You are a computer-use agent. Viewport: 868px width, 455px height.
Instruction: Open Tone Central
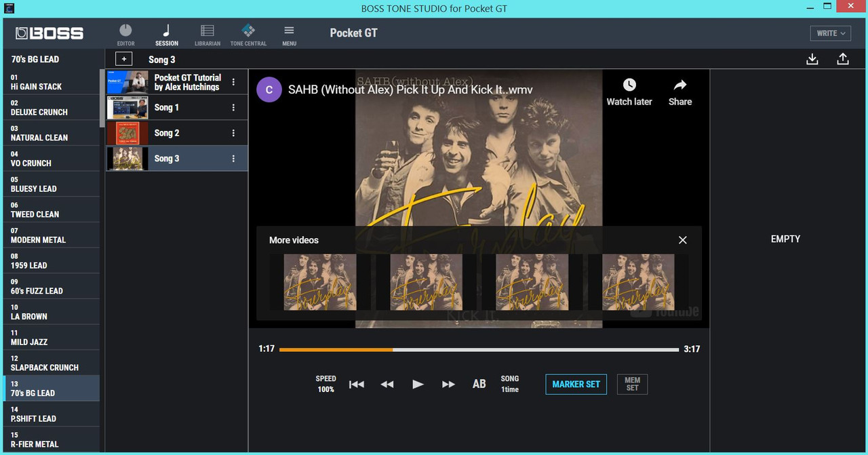tap(248, 35)
